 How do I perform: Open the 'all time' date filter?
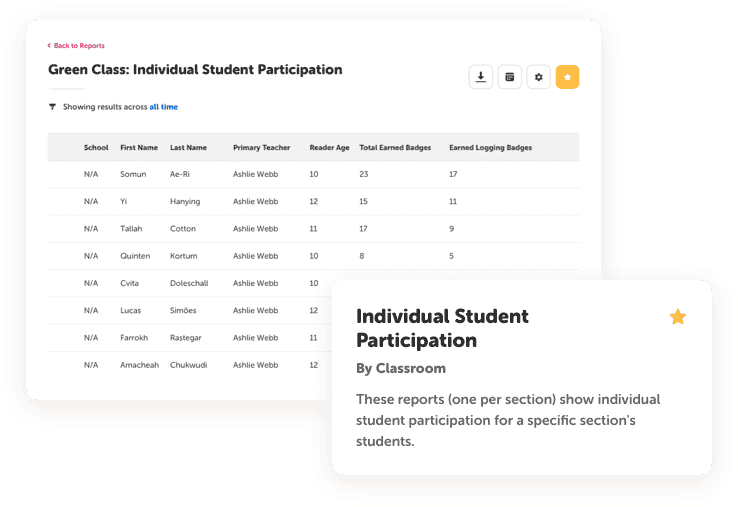coord(163,107)
